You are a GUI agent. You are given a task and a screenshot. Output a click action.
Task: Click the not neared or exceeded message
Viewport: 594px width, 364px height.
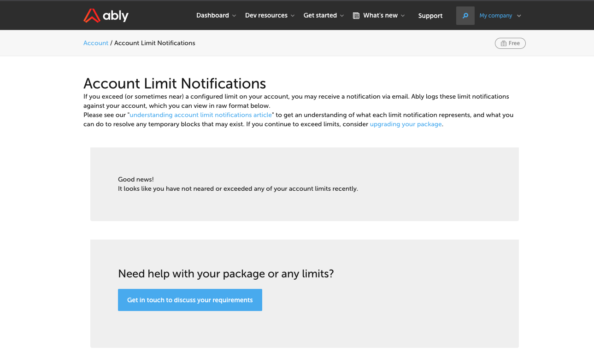pyautogui.click(x=238, y=188)
